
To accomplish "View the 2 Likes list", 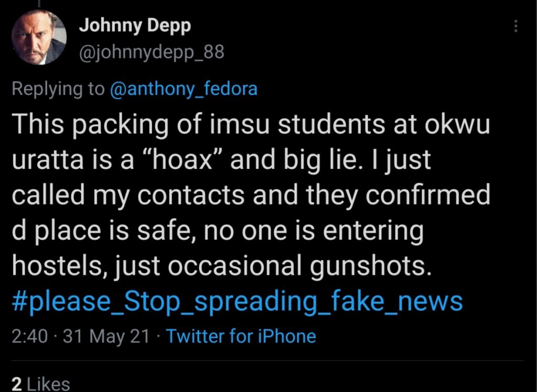I will (x=40, y=384).
